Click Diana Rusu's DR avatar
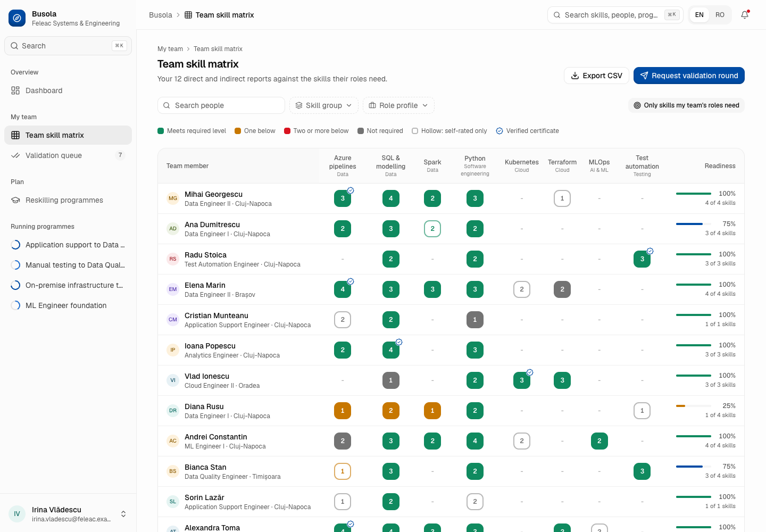This screenshot has height=532, width=766. [173, 411]
